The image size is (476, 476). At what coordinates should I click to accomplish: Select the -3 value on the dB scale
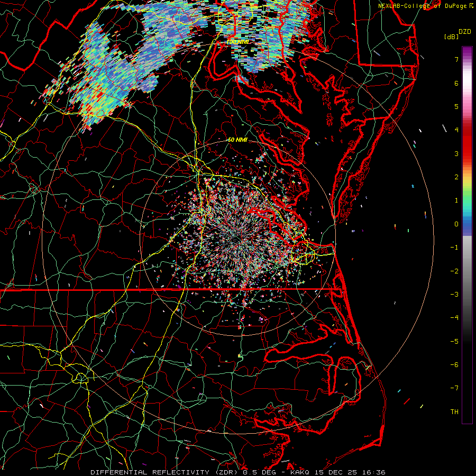tap(454, 295)
